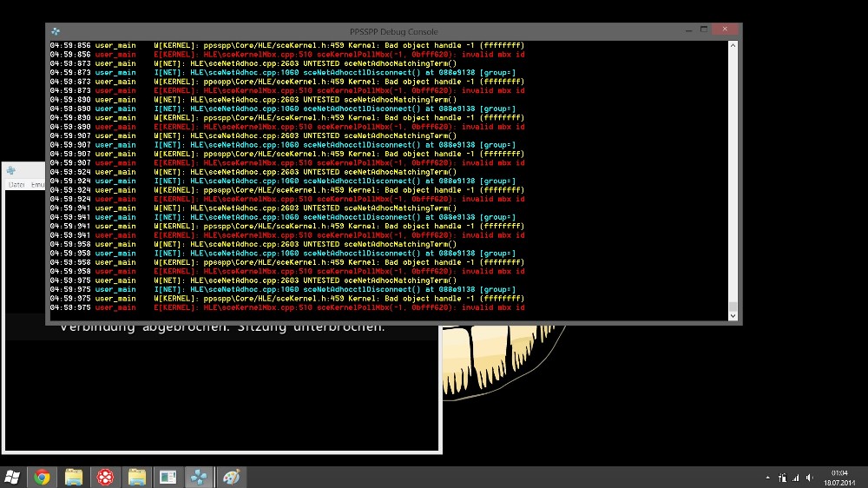Launch Google Chrome from the taskbar
Screen dimensions: 868x488
click(42, 477)
